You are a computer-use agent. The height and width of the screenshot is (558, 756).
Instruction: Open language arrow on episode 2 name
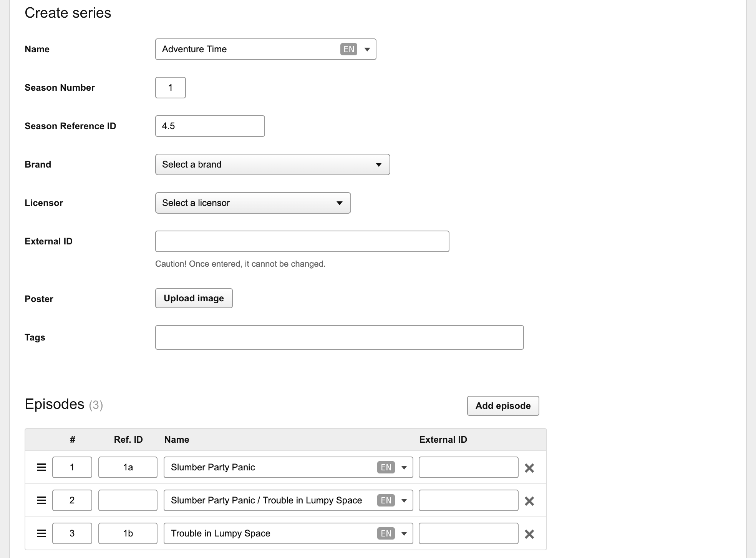(404, 500)
